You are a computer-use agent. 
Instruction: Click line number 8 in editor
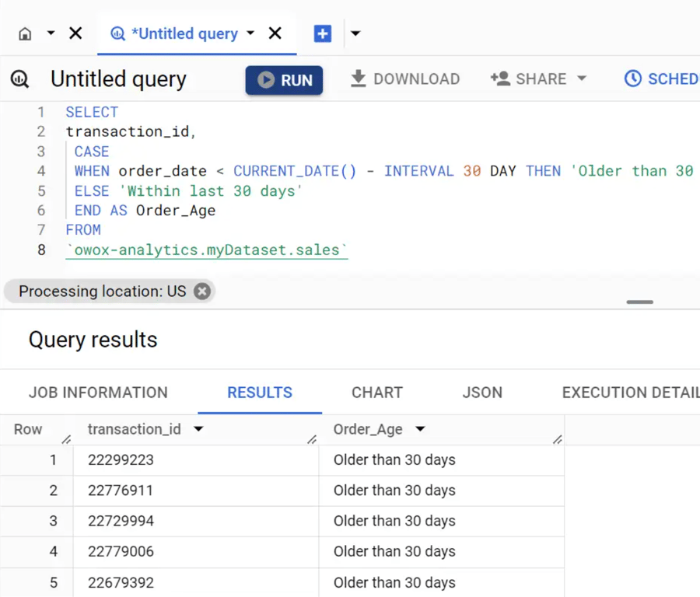41,250
